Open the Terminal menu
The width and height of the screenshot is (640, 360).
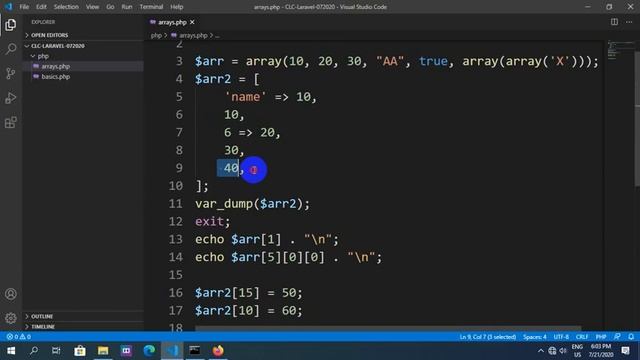tap(151, 7)
